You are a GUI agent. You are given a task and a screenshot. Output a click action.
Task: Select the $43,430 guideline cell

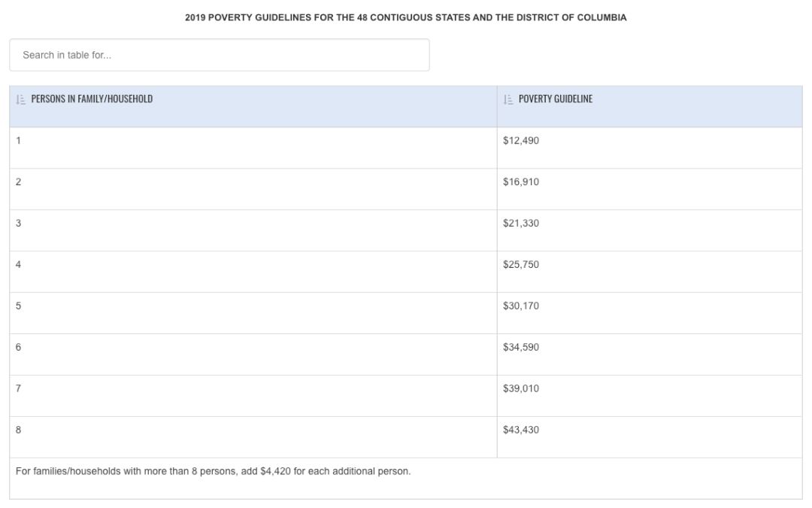521,430
